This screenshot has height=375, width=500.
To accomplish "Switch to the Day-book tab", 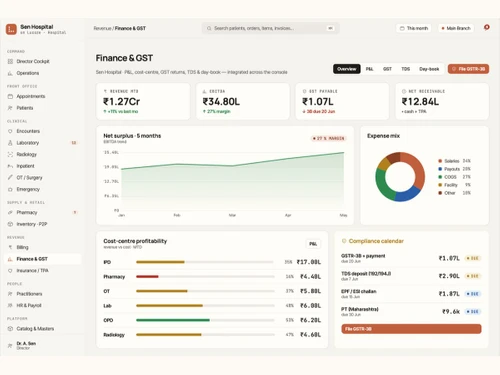I will [x=429, y=69].
